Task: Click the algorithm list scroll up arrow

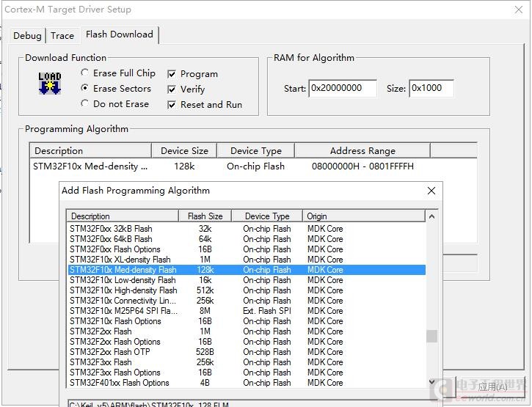Action: click(x=431, y=216)
